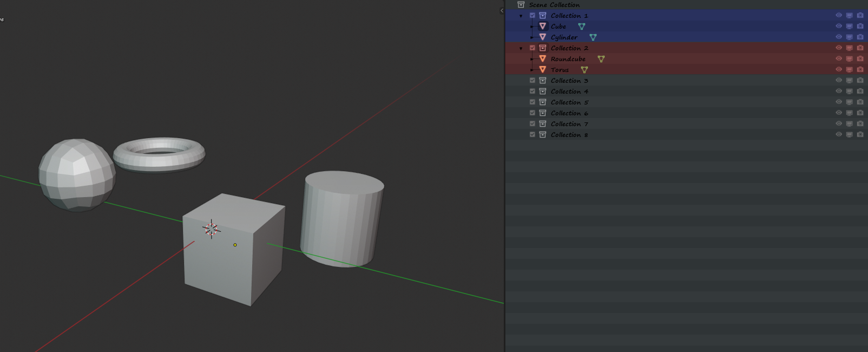Click the monitor icon on the Collection 2 row
868x352 pixels.
click(850, 48)
